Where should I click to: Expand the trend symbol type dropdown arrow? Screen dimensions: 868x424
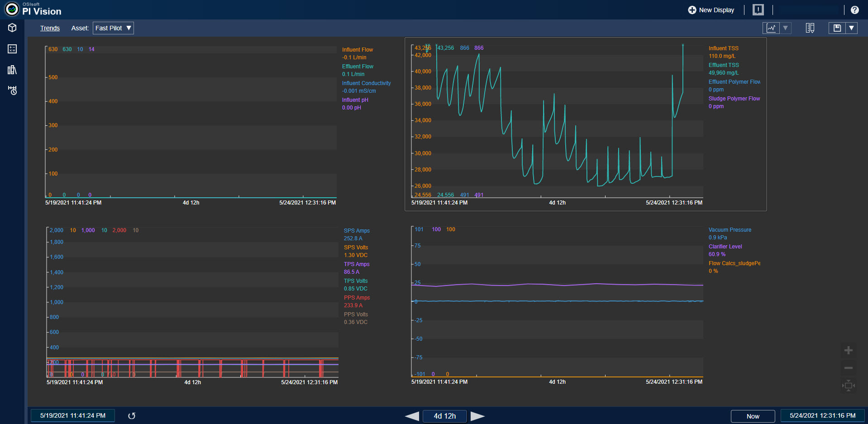point(786,28)
